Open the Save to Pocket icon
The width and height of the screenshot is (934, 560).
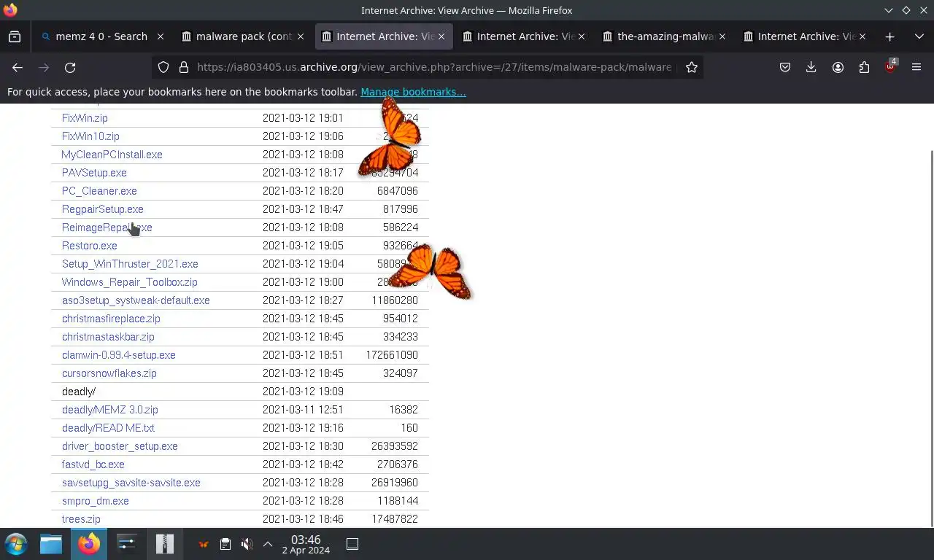click(785, 67)
